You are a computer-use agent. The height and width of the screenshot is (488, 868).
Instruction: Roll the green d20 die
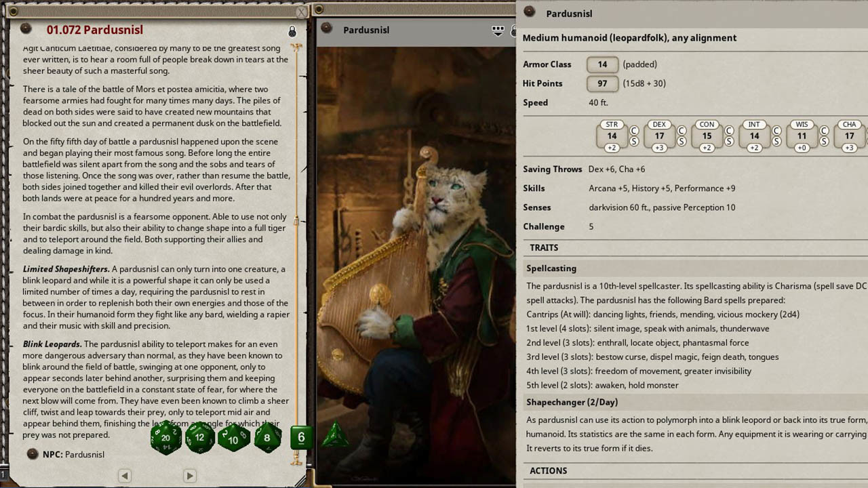167,437
